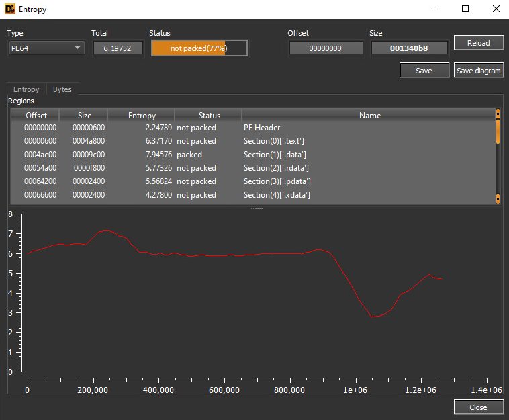Click the scroll-up arrow of Regions table
Screen dimensions: 509x420
[x=498, y=114]
